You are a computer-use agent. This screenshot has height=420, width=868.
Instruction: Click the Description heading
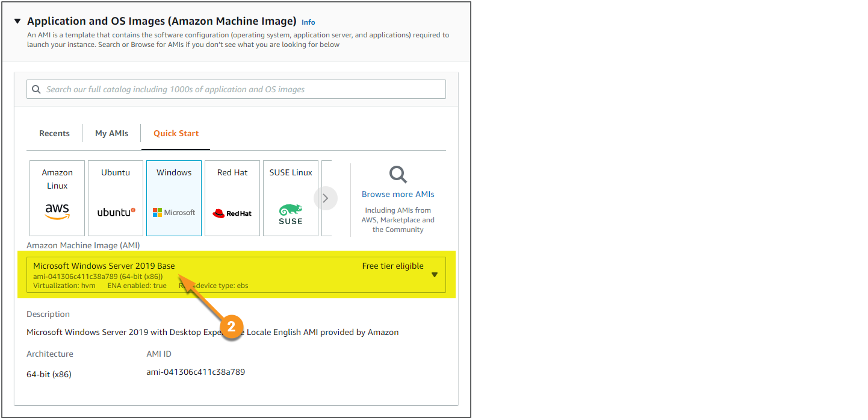(48, 314)
